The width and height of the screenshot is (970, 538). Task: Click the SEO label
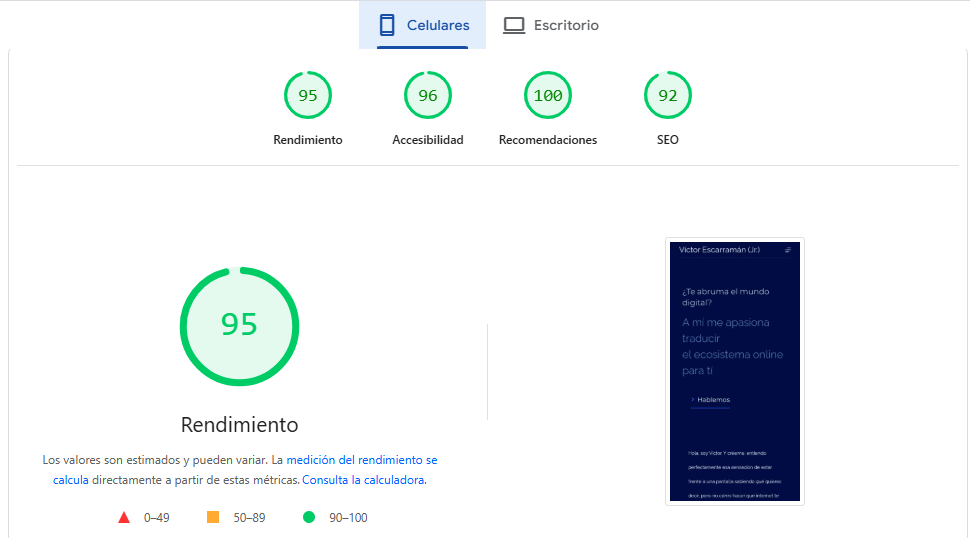[668, 140]
